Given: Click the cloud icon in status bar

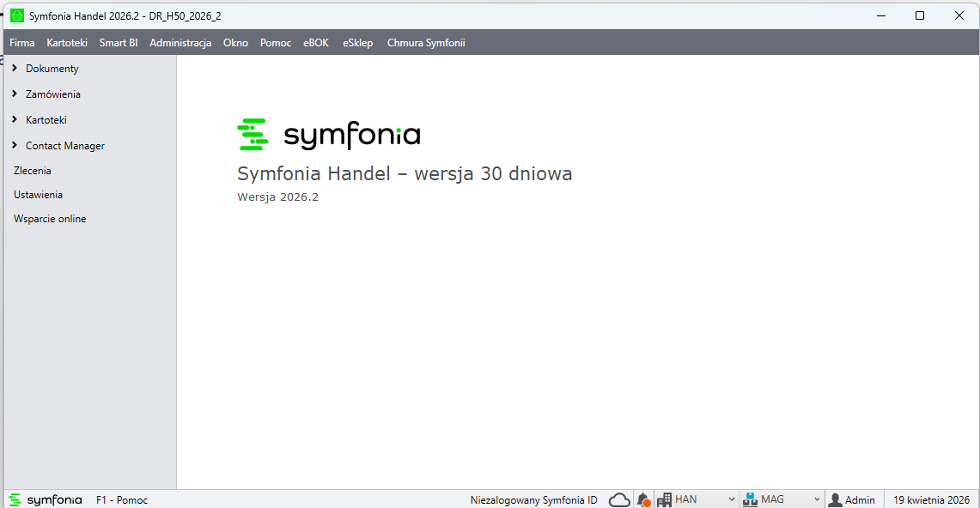Looking at the screenshot, I should pyautogui.click(x=619, y=499).
